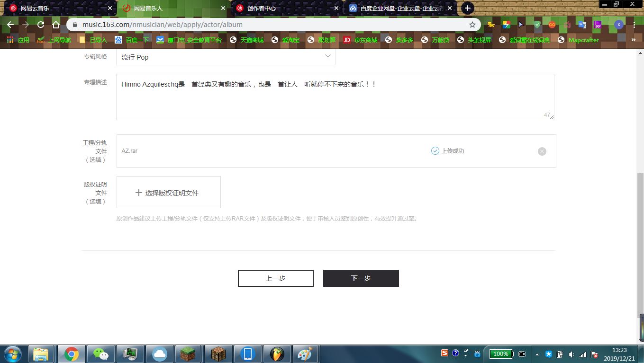644x363 pixels.
Task: Open Chrome's three-dot menu
Action: pos(634,24)
